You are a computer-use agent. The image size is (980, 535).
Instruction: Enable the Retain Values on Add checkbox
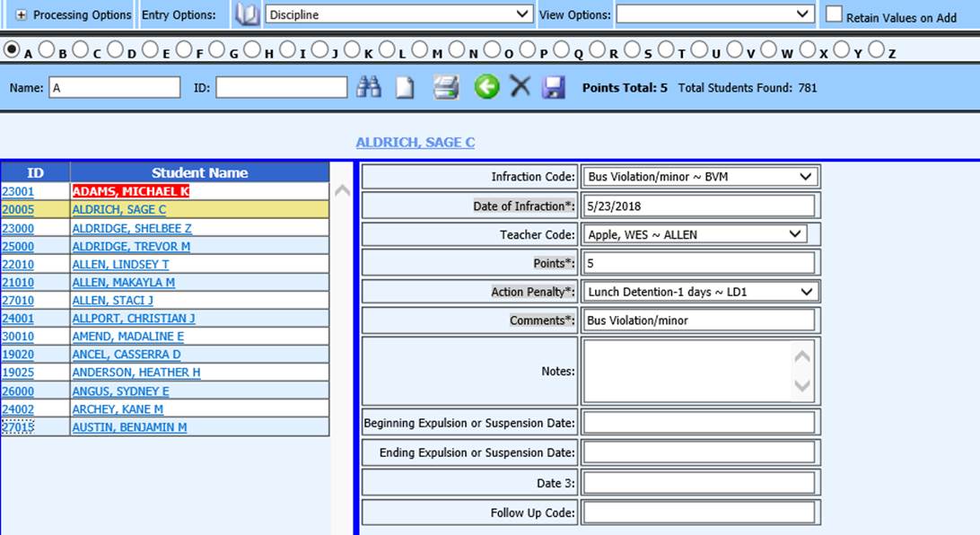[834, 15]
